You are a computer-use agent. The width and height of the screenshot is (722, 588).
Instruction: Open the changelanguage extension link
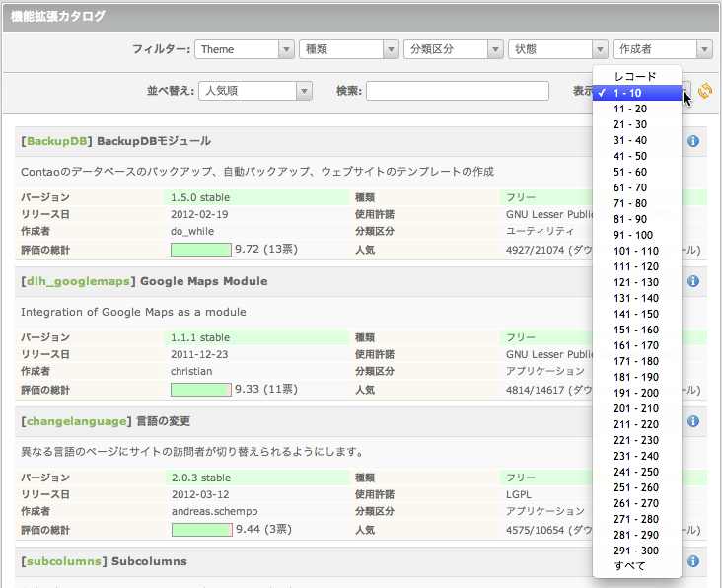pyautogui.click(x=77, y=421)
